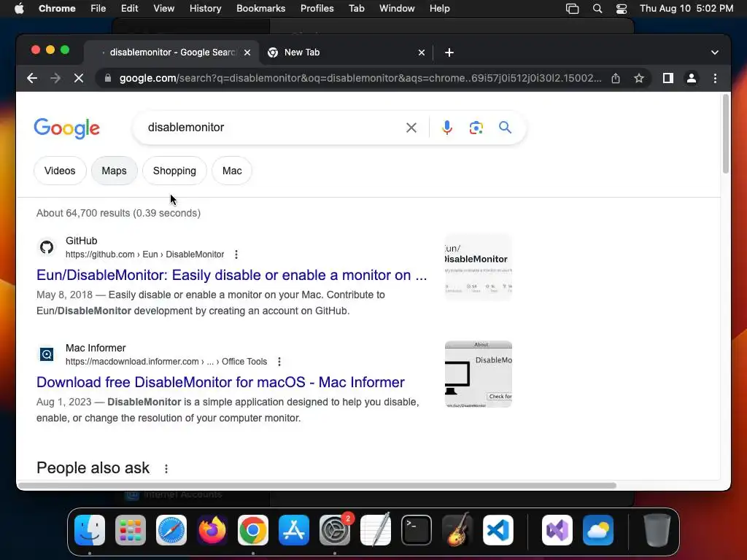
Task: Select the Shopping filter chip
Action: point(174,171)
